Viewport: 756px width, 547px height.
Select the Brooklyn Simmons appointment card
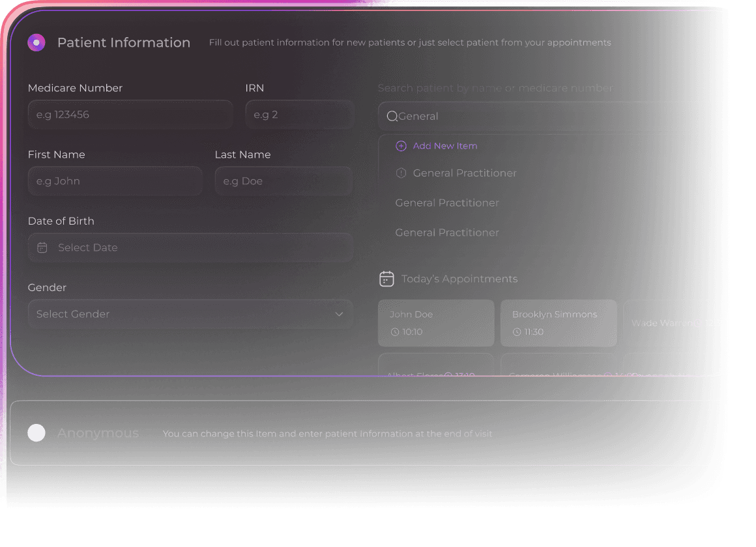click(x=559, y=323)
